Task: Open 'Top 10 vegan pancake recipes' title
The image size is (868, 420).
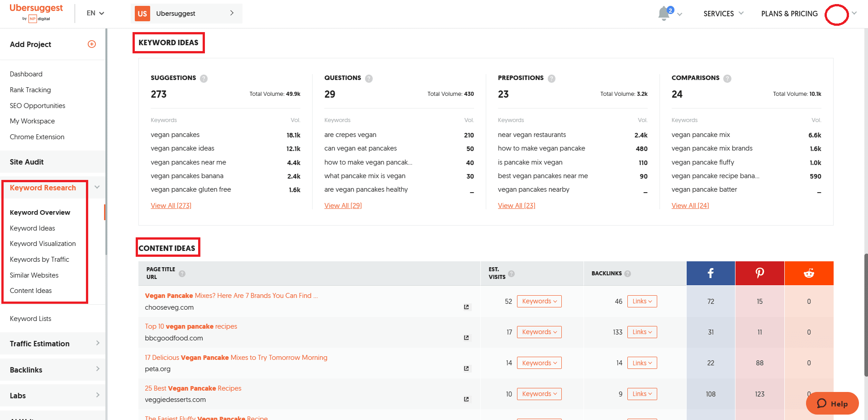Action: point(191,326)
